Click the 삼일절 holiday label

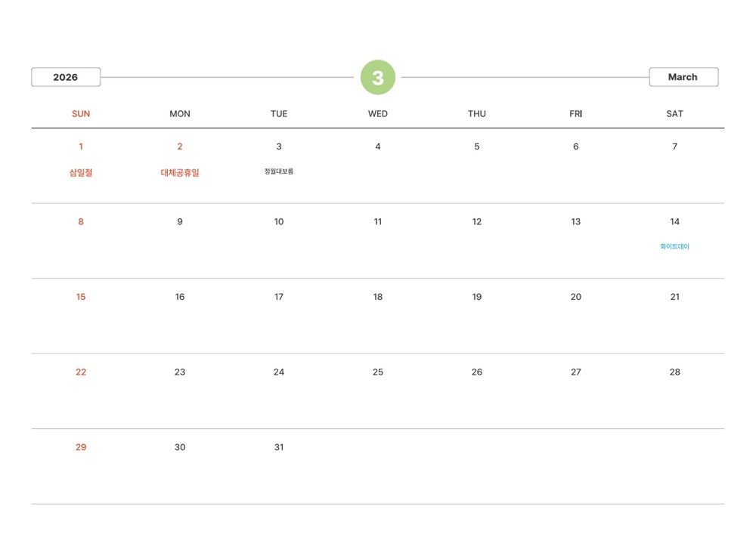[x=81, y=173]
